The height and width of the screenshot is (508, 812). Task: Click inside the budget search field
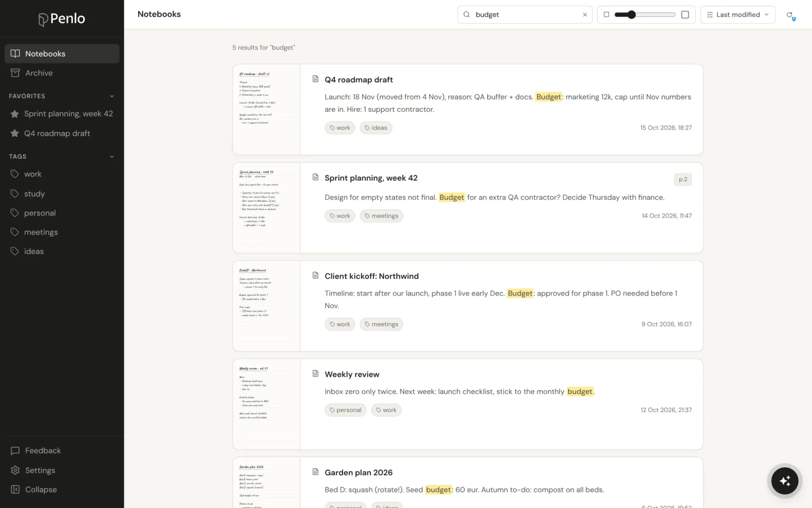click(x=526, y=15)
